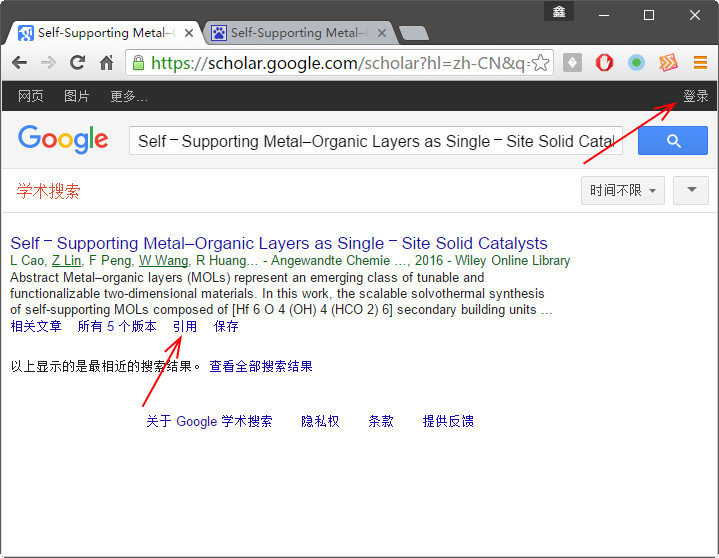Open author W Wang's profile

click(164, 260)
